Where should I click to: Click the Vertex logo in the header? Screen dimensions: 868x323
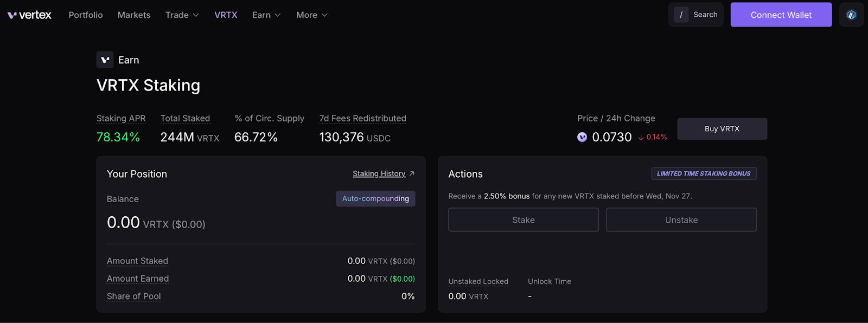[29, 15]
